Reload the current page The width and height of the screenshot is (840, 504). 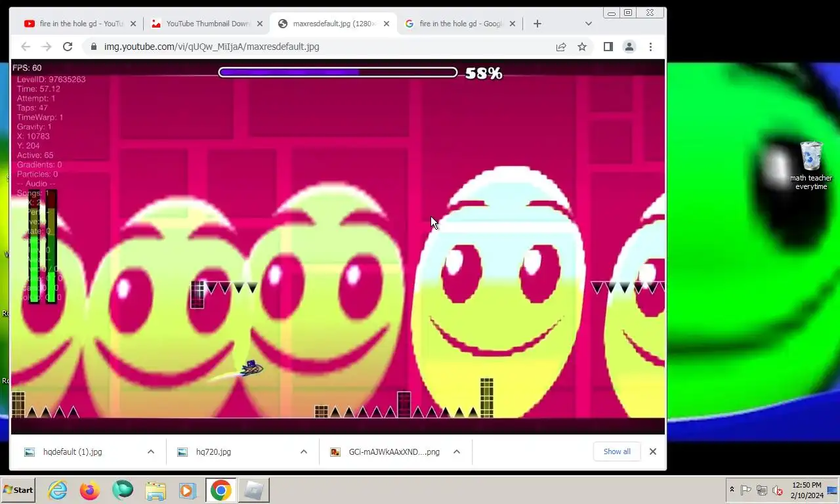68,47
